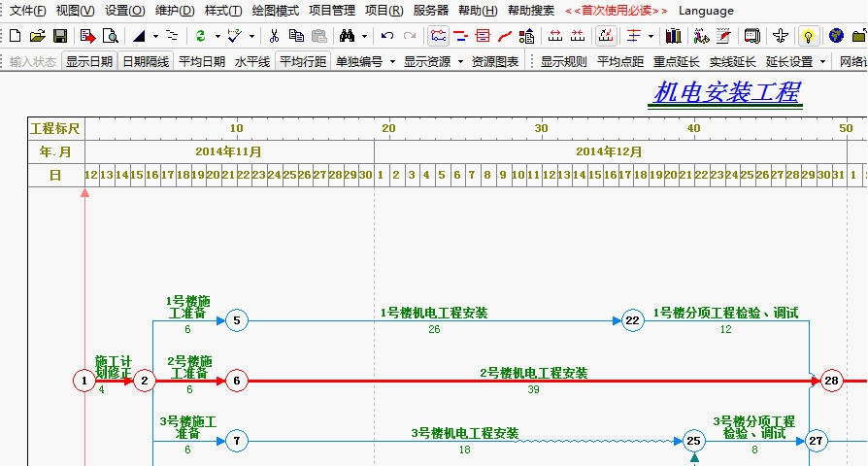This screenshot has height=466, width=868.
Task: Expand the dropdown arrow beside the alignment icon
Action: tap(651, 37)
